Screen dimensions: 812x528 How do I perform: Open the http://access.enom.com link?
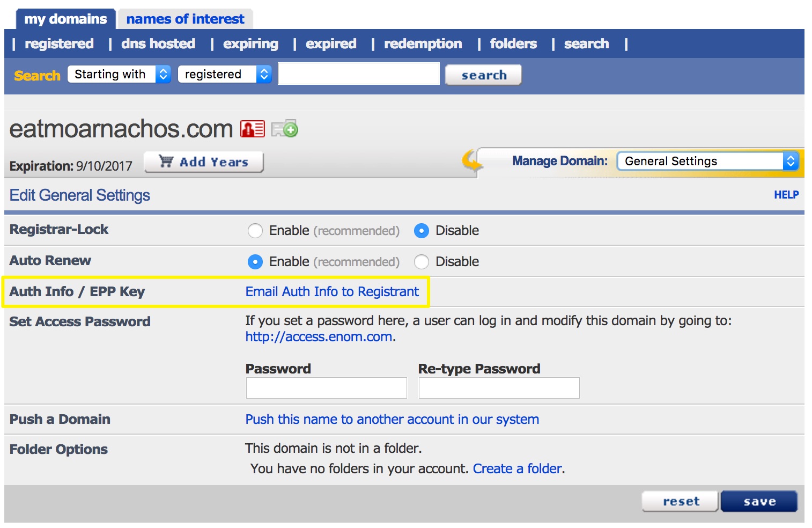[x=319, y=337]
